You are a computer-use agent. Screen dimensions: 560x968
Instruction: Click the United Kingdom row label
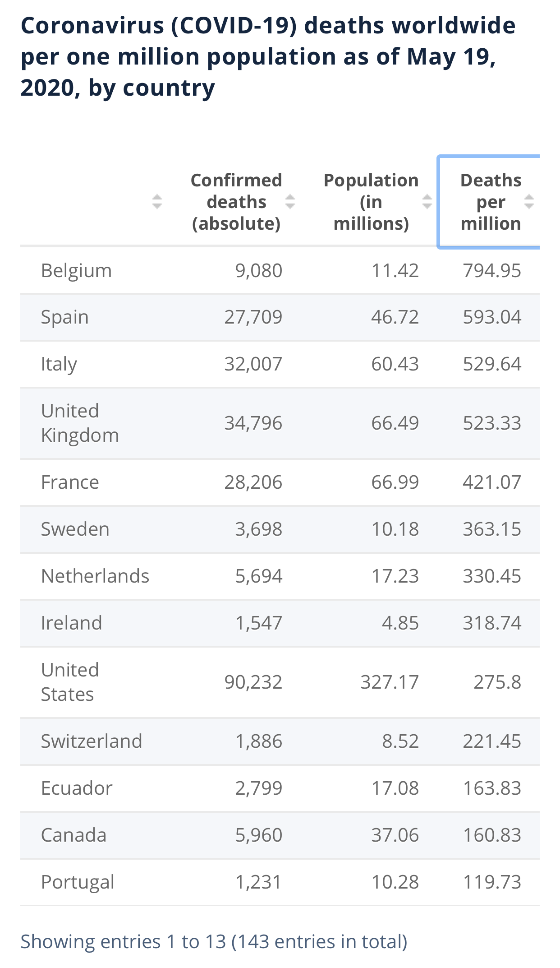pyautogui.click(x=80, y=423)
